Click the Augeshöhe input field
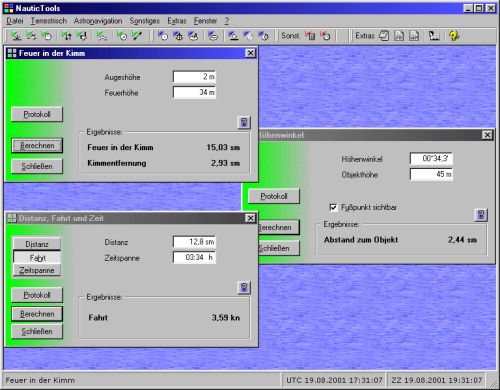The image size is (500, 390). [x=194, y=77]
